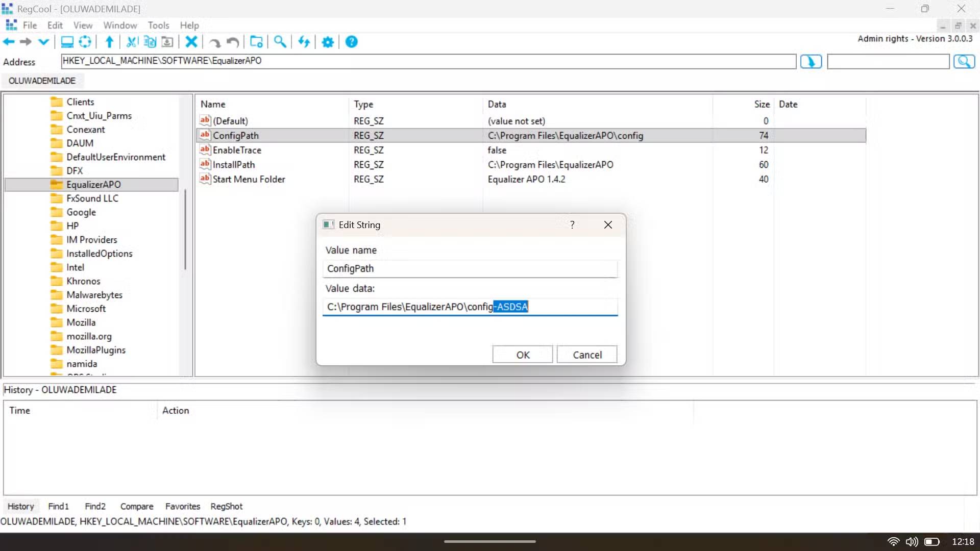
Task: Open Help using the question mark icon
Action: point(351,42)
